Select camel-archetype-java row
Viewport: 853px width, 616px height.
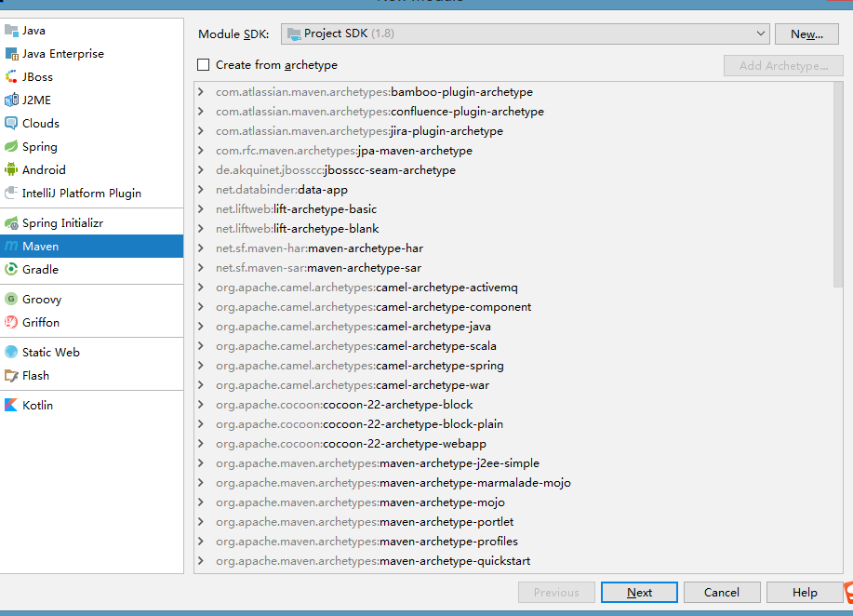[513, 327]
